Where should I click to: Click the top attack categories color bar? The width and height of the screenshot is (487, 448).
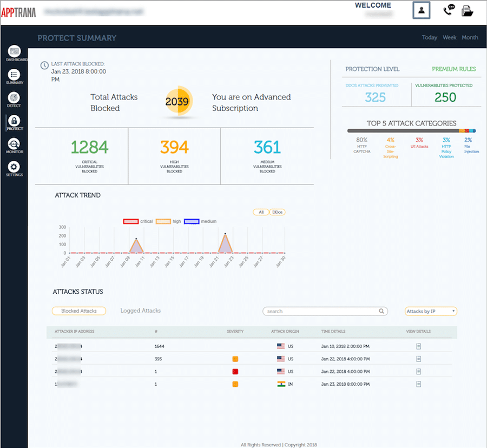click(x=411, y=131)
